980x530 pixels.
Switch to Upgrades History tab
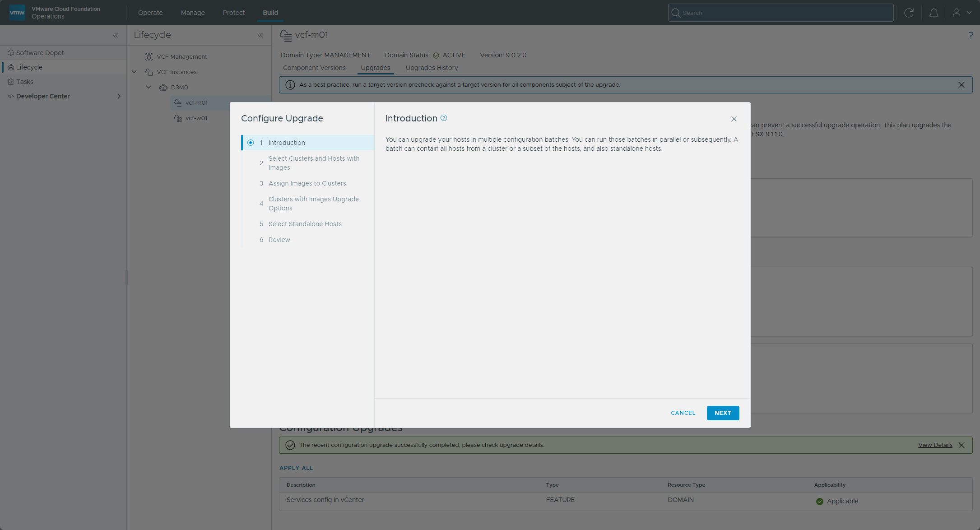pos(432,68)
